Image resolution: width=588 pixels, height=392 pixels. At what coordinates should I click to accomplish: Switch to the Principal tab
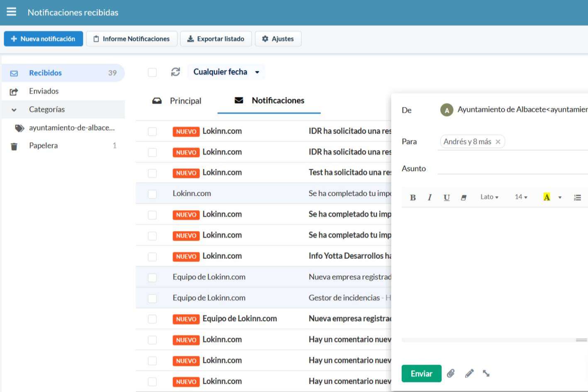[177, 101]
